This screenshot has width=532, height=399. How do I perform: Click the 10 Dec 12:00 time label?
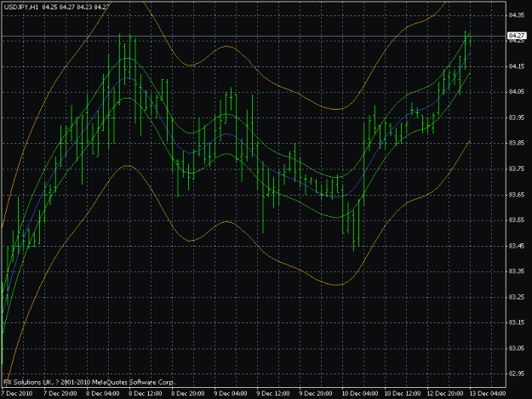coord(403,394)
